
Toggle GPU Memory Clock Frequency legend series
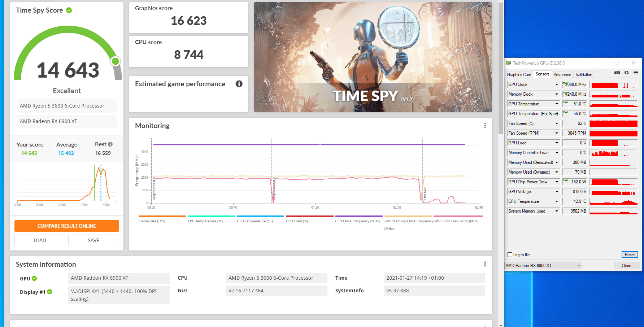pyautogui.click(x=408, y=222)
